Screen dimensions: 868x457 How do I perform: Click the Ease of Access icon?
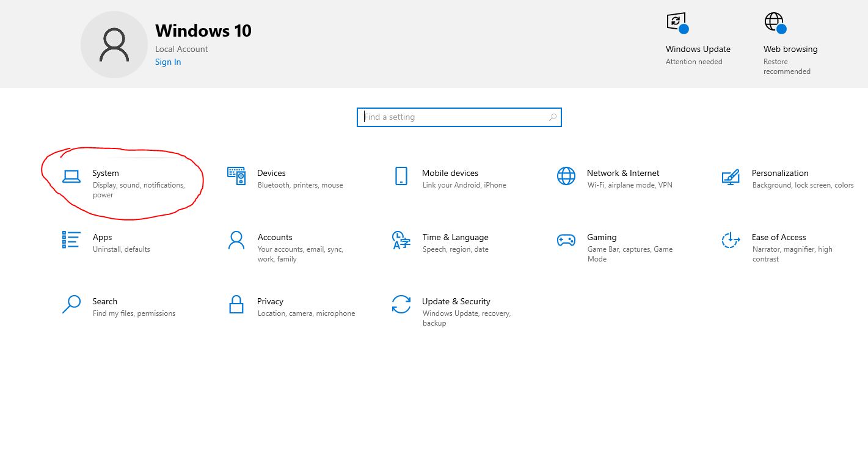coord(731,240)
